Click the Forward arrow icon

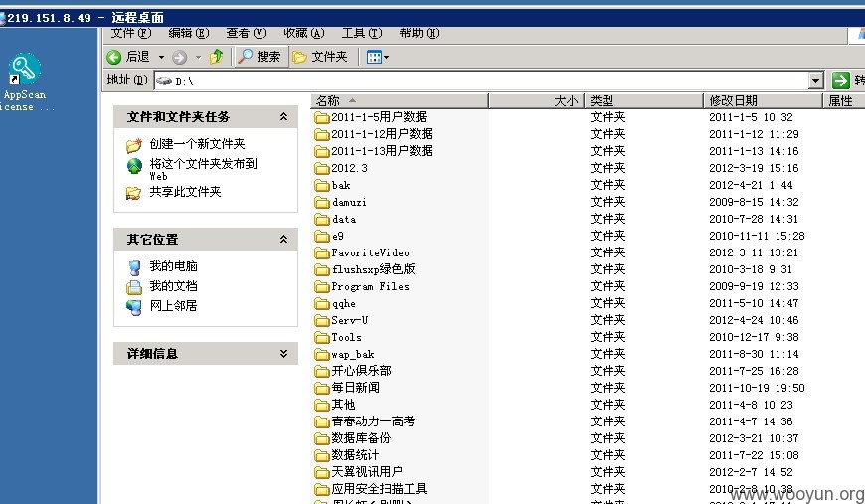[x=179, y=57]
